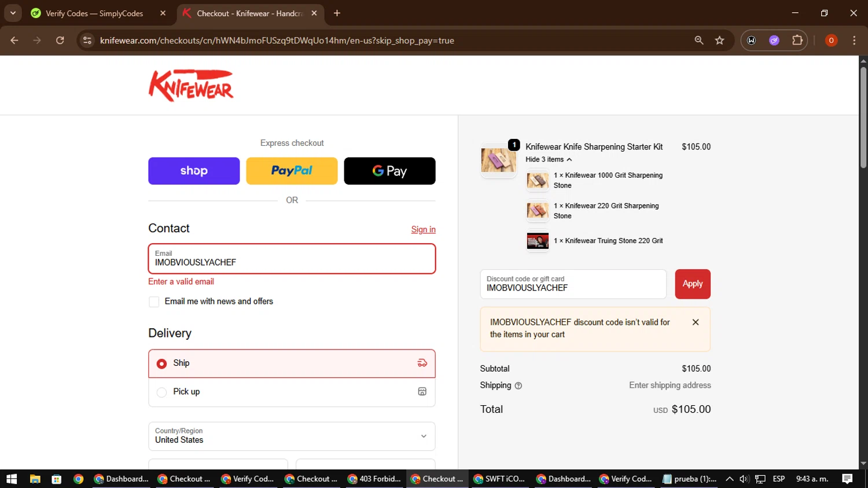Collapse the Hide 3 items list

click(x=549, y=159)
